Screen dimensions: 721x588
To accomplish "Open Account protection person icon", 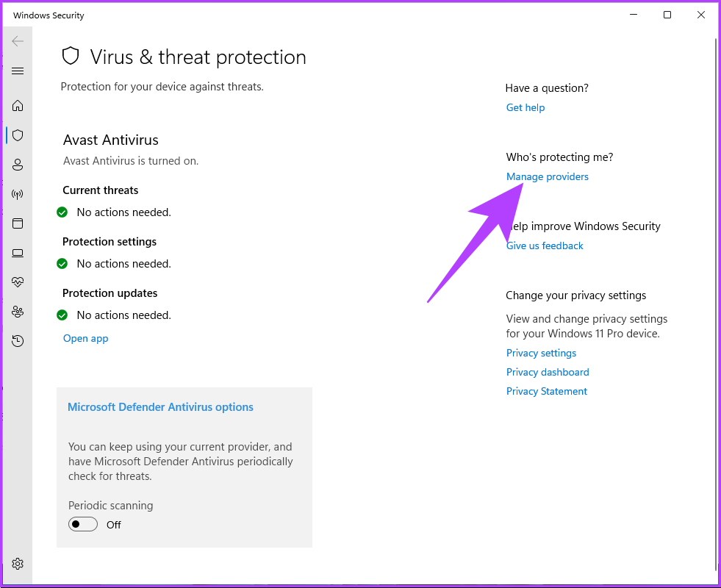I will 18,165.
